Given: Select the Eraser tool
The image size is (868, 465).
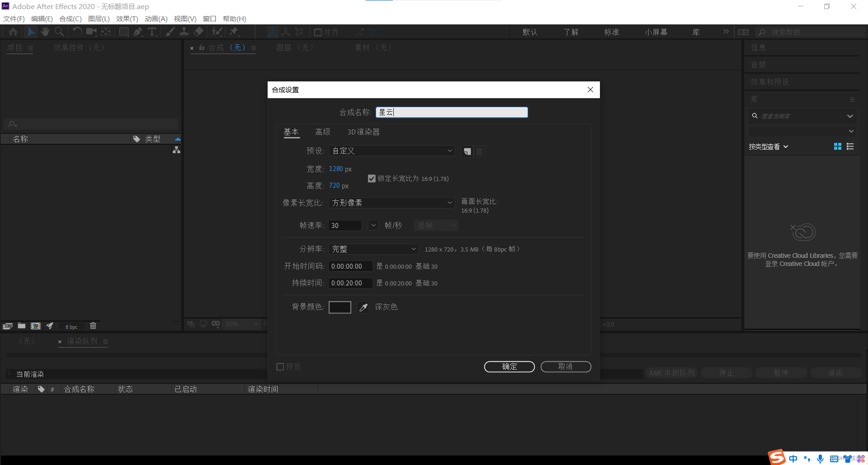Looking at the screenshot, I should (198, 32).
